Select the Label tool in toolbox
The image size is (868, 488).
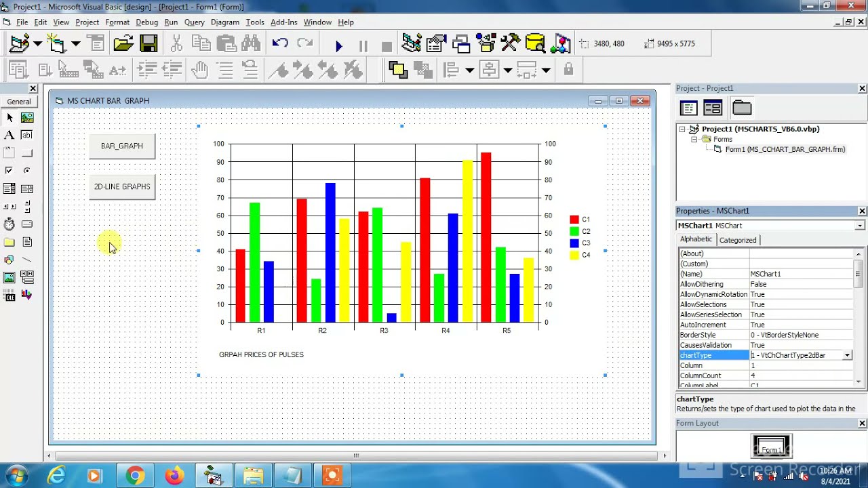click(x=9, y=136)
